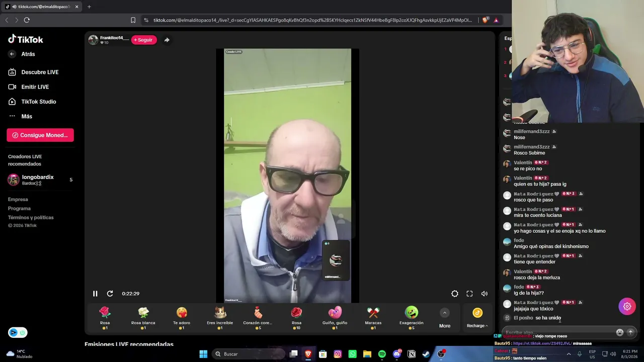Select the tiktok.com browser tab
The height and width of the screenshot is (362, 644).
42,7
